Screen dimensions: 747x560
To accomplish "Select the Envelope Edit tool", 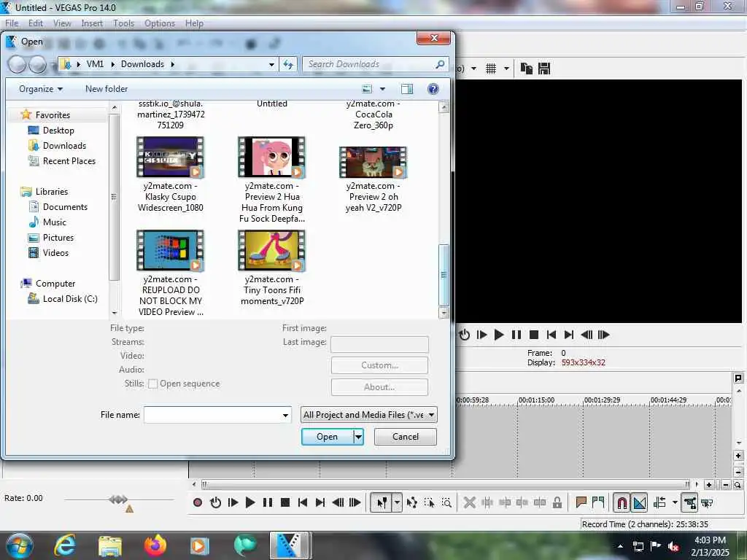I will 412,502.
